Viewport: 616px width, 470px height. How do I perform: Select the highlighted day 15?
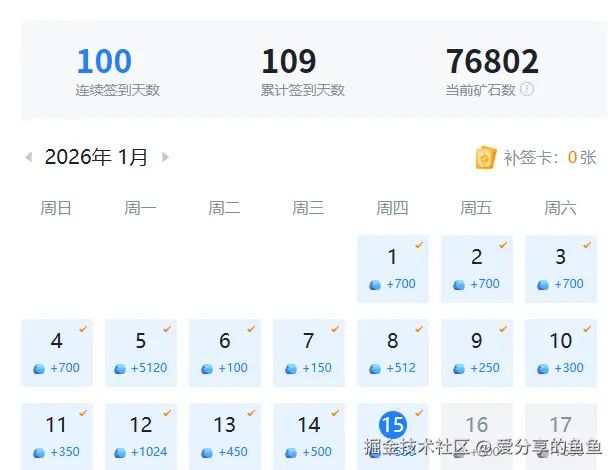393,425
